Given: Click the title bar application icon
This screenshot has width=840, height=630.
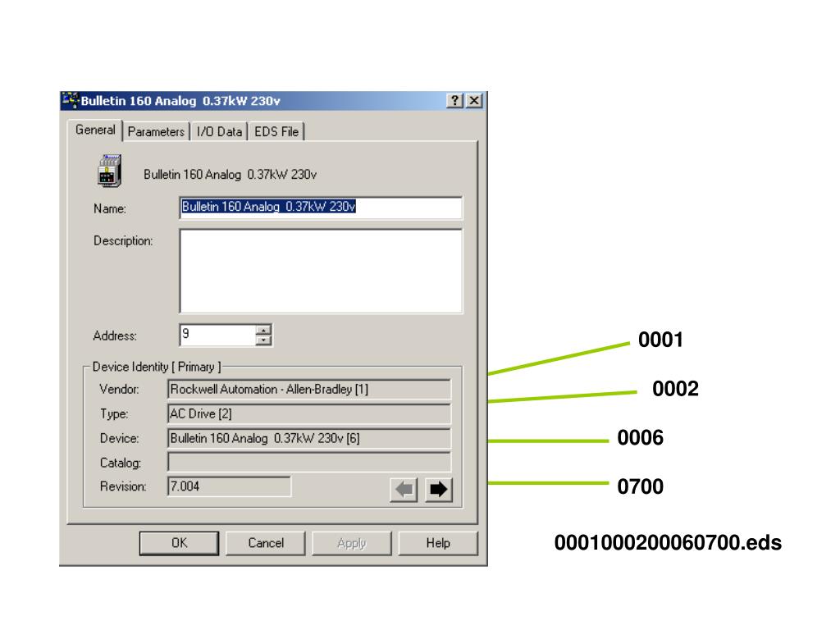Looking at the screenshot, I should pyautogui.click(x=71, y=100).
